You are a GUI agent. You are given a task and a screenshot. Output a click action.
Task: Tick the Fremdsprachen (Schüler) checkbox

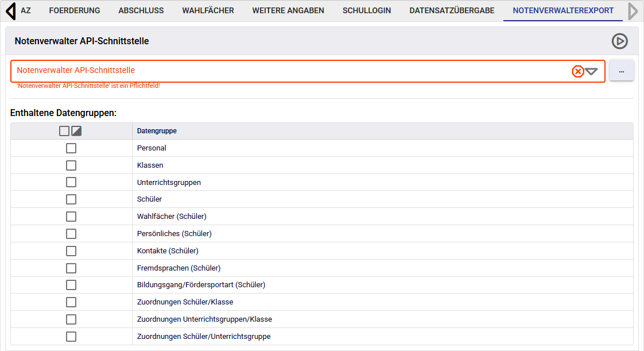pyautogui.click(x=71, y=268)
